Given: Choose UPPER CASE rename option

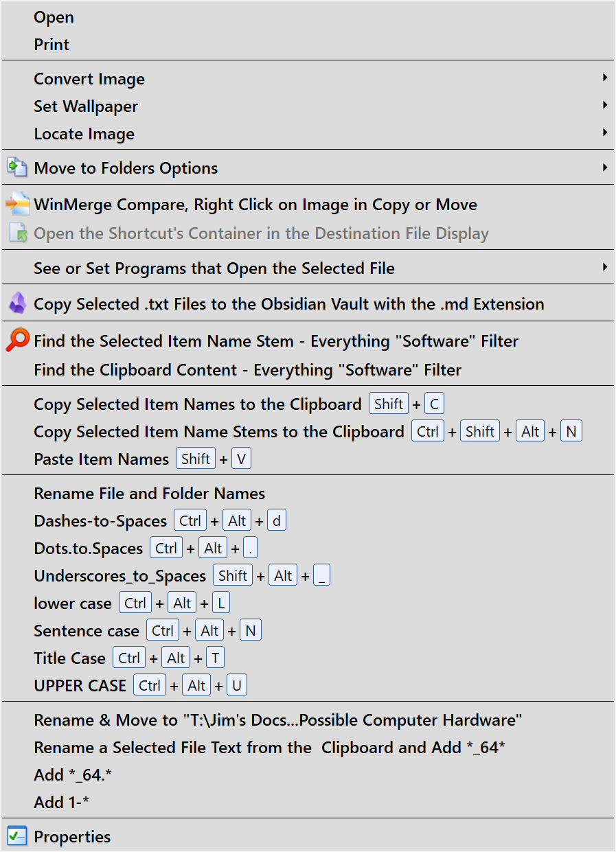Looking at the screenshot, I should (80, 686).
